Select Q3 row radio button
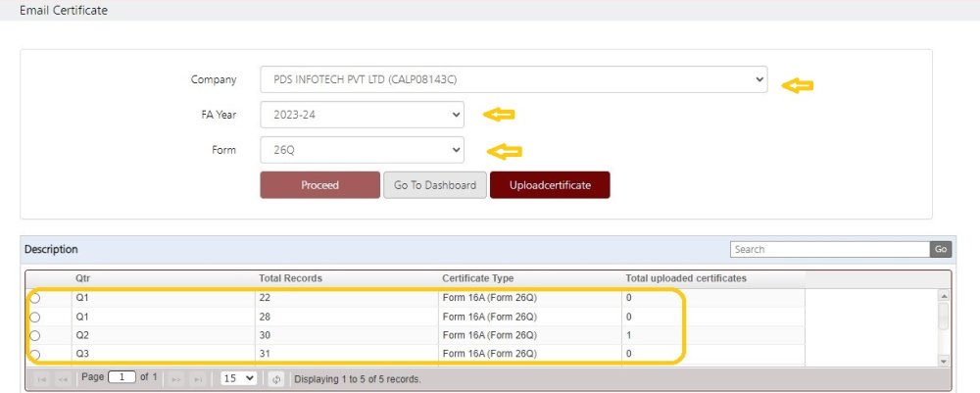 coord(35,354)
